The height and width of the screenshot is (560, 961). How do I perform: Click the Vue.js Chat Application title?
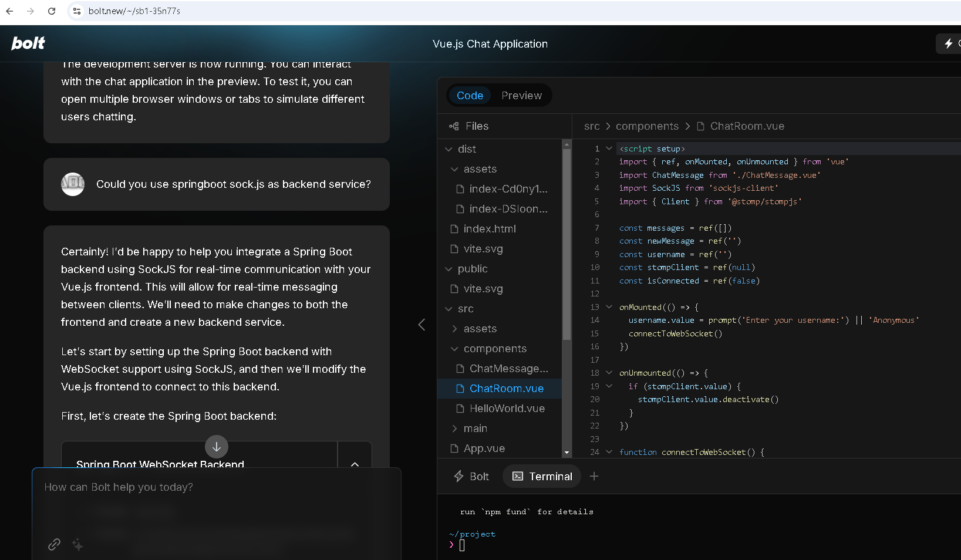point(490,44)
